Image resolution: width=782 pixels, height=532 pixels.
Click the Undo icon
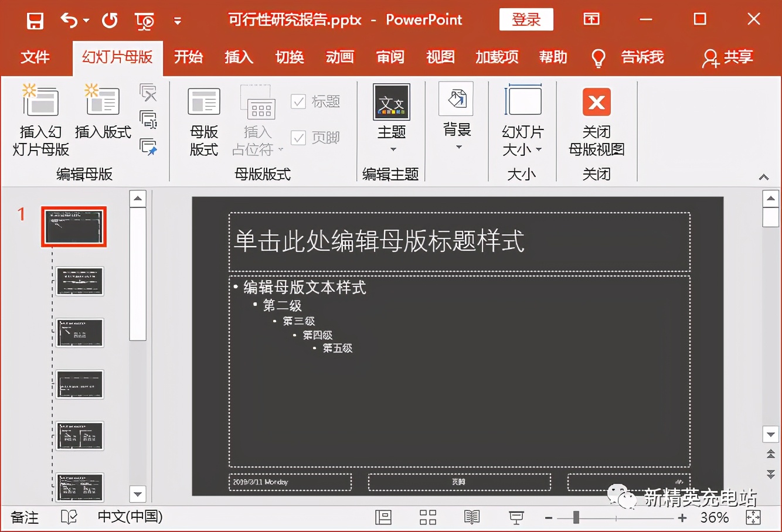pos(69,19)
